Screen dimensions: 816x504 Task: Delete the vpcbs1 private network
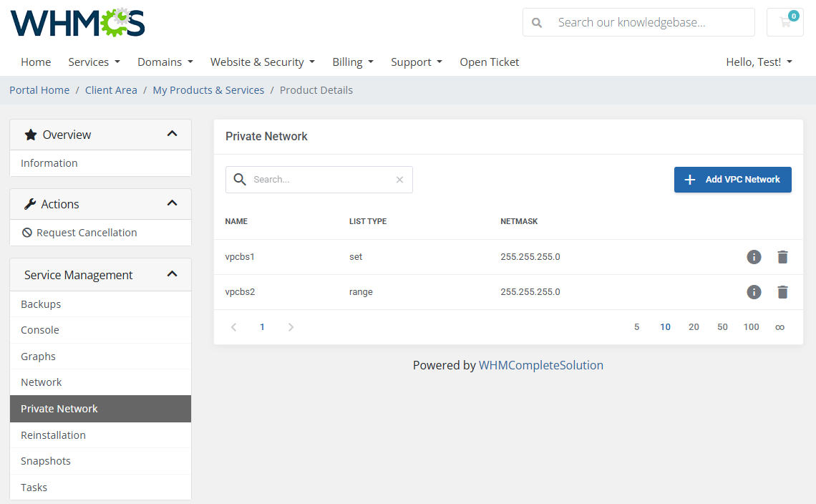(782, 256)
